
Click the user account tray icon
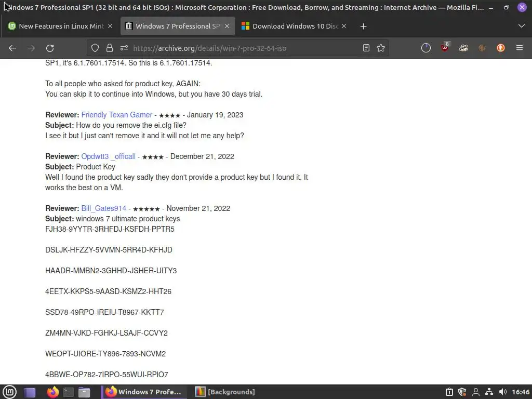[476, 392]
